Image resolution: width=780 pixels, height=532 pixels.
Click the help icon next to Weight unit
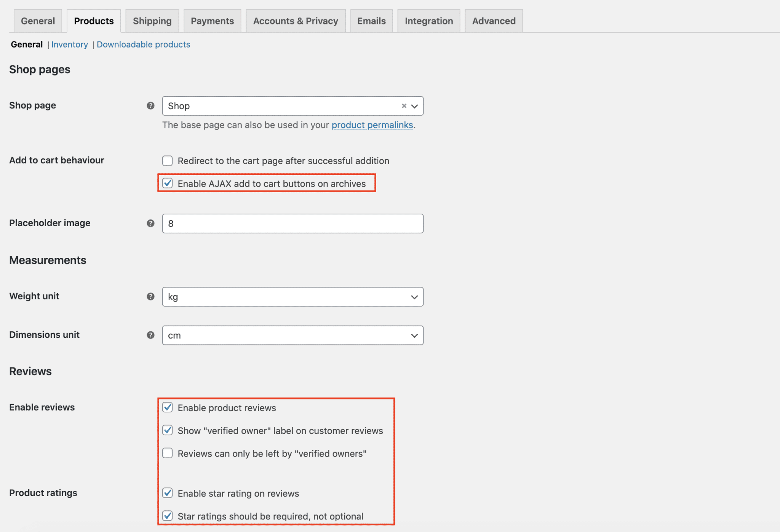click(150, 297)
